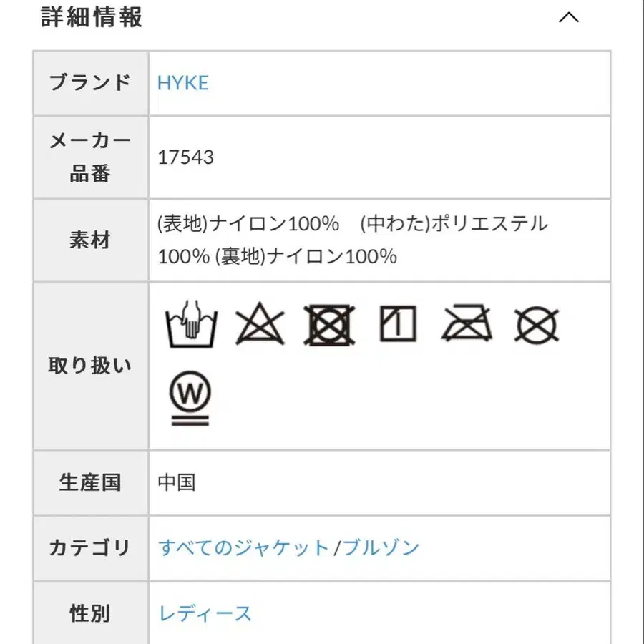The width and height of the screenshot is (644, 644).
Task: Click the 取り扱い row label
Action: click(x=90, y=366)
